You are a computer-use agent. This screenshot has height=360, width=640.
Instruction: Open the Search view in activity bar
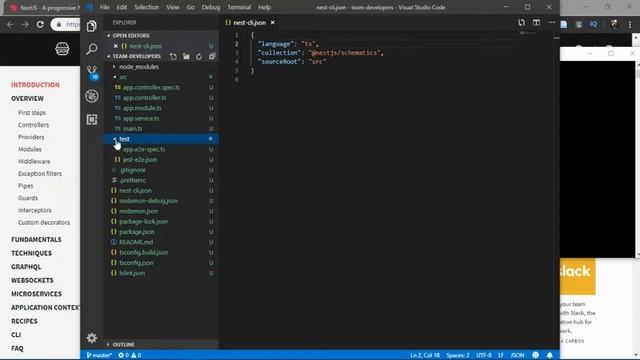pyautogui.click(x=92, y=49)
